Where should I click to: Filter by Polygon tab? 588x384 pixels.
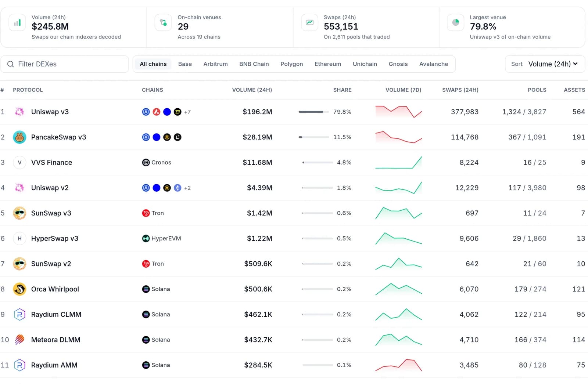292,64
